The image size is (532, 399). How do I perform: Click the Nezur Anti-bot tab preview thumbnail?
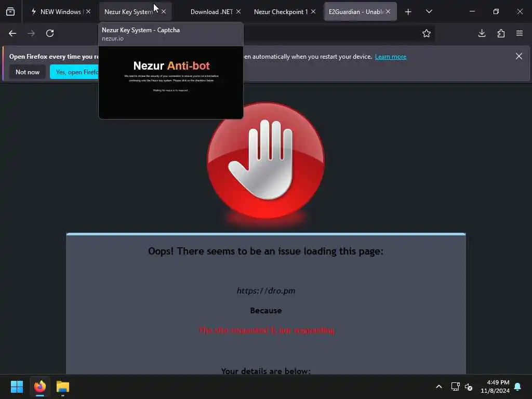point(170,83)
